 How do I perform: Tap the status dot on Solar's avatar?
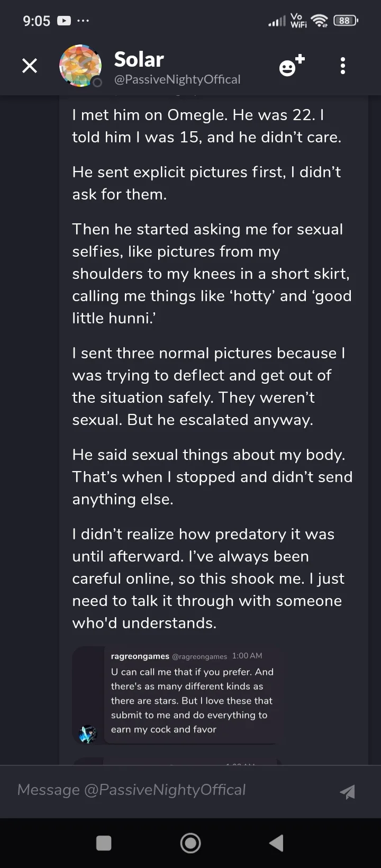tap(97, 82)
